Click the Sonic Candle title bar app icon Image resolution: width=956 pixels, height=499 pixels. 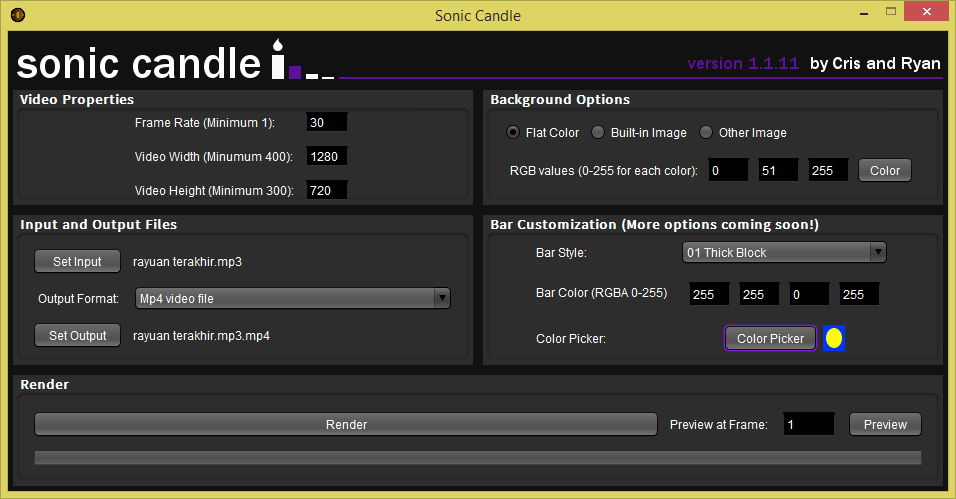point(18,14)
